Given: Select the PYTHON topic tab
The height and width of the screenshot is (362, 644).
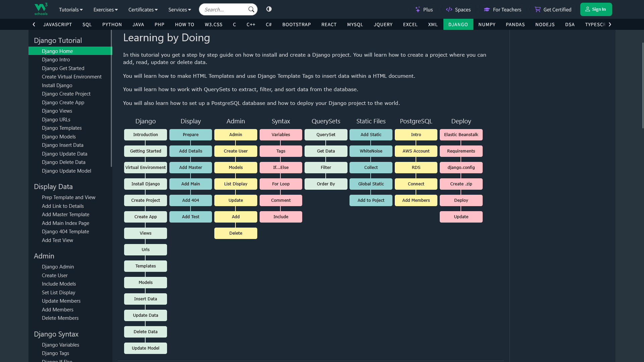Looking at the screenshot, I should click(x=112, y=24).
